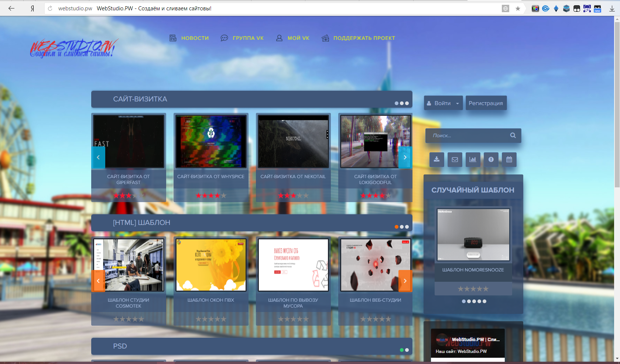The height and width of the screenshot is (364, 620).
Task: Open the Сайт-визитка от LokiGoodFul link
Action: coord(376,180)
